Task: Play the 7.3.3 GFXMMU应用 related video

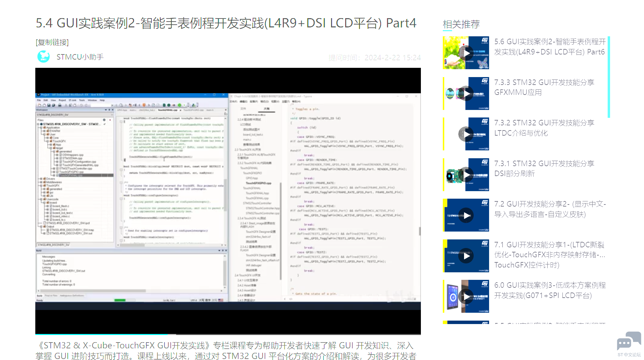Action: tap(466, 94)
